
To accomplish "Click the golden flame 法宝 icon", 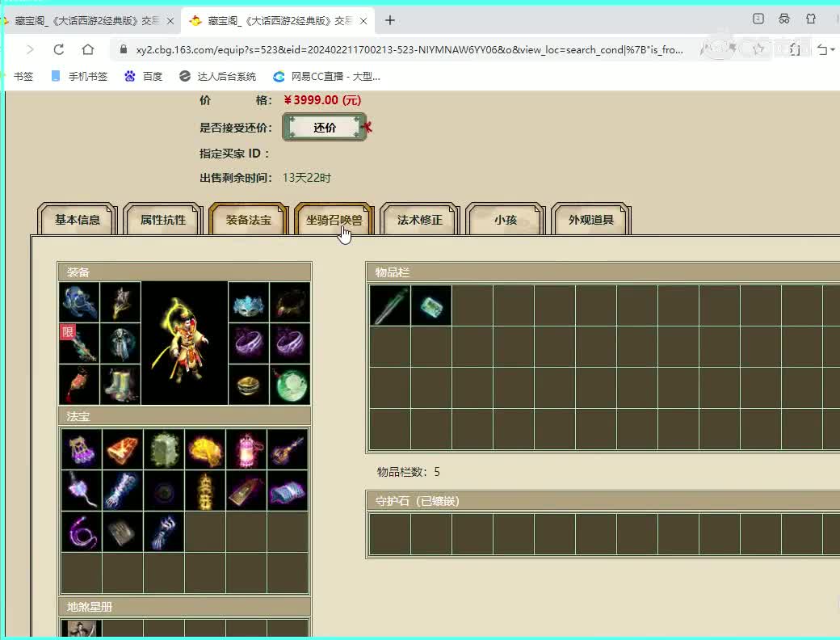I will (x=205, y=449).
